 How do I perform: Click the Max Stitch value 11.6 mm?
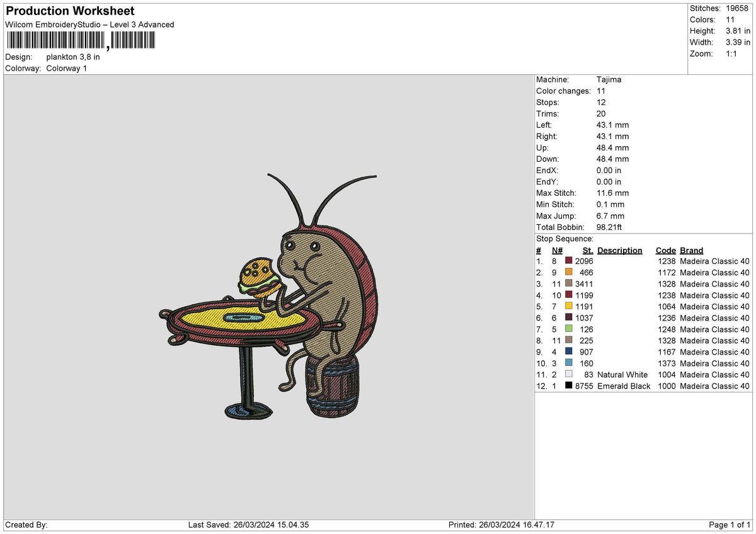click(x=612, y=193)
